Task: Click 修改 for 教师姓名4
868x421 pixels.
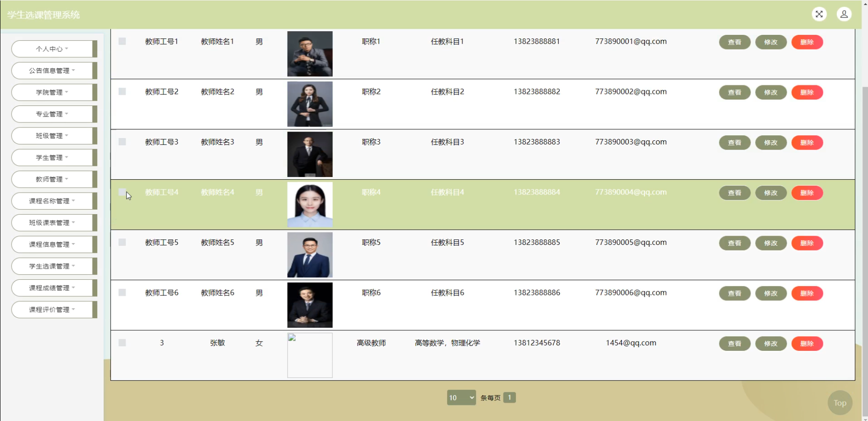Action: point(771,193)
